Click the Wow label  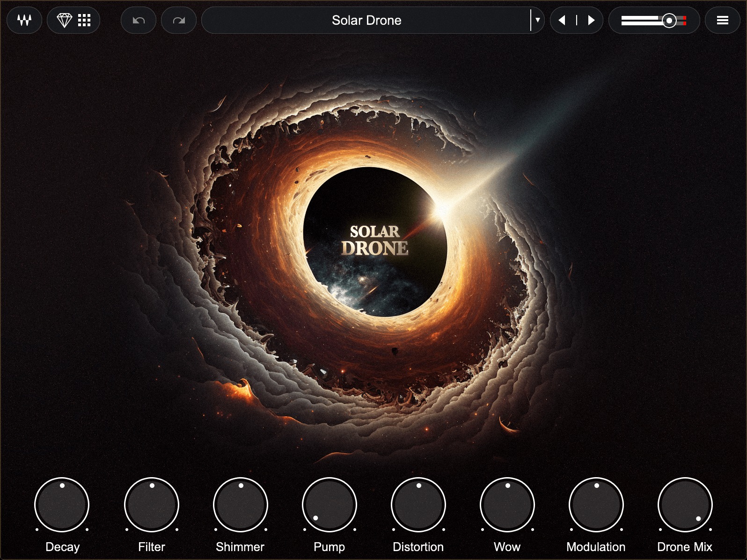[507, 546]
